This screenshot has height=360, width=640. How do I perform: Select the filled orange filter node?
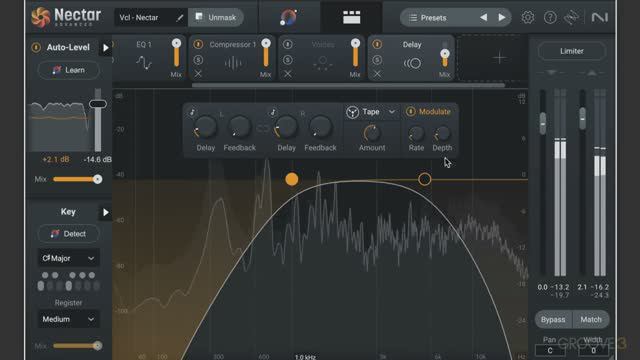point(291,179)
